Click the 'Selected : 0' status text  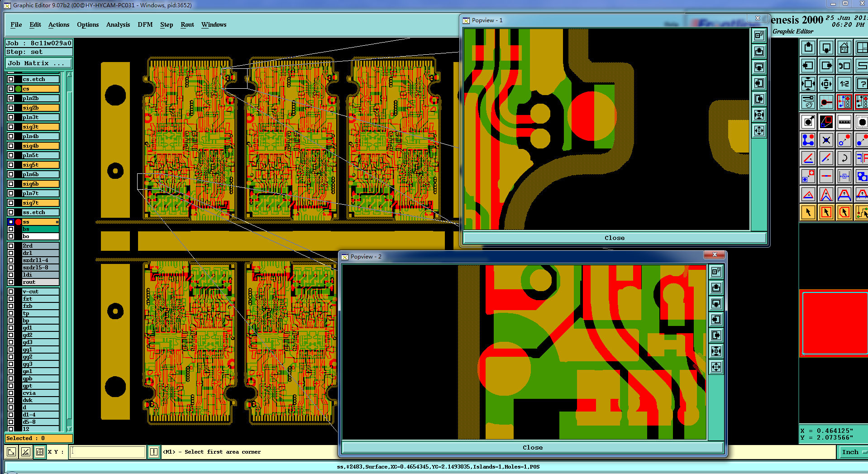tap(26, 438)
